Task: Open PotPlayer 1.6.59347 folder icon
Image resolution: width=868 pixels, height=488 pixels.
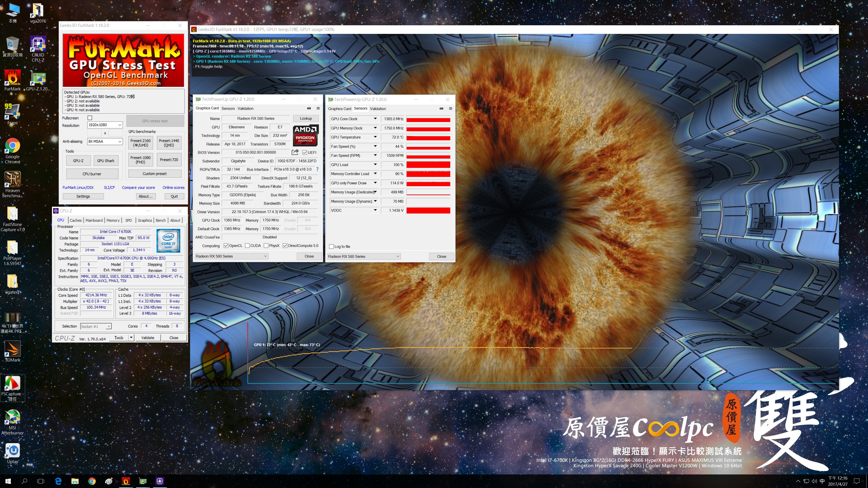Action: coord(12,253)
